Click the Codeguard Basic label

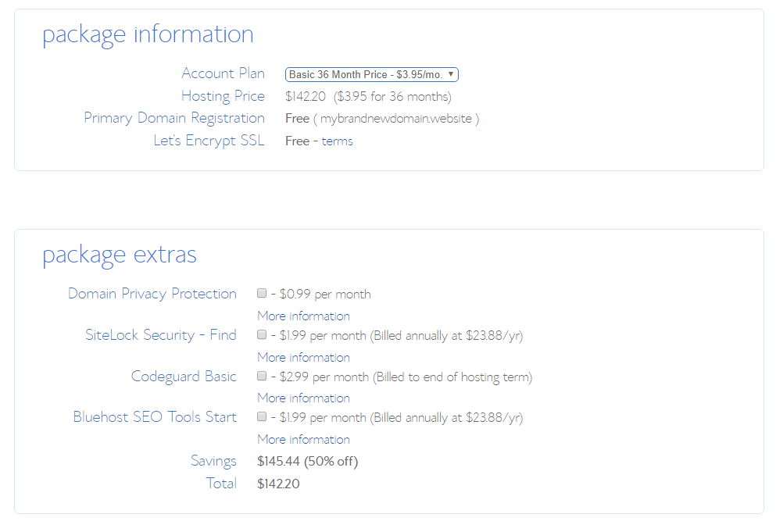tap(184, 377)
